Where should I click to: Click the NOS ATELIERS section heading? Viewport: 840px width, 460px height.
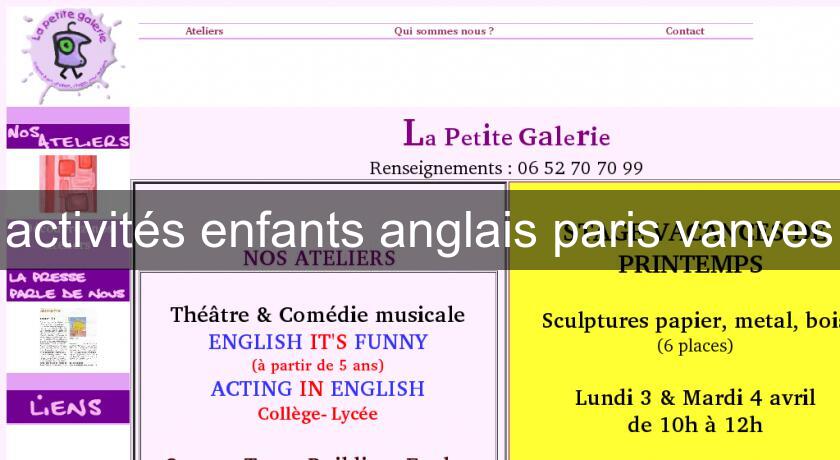319,258
